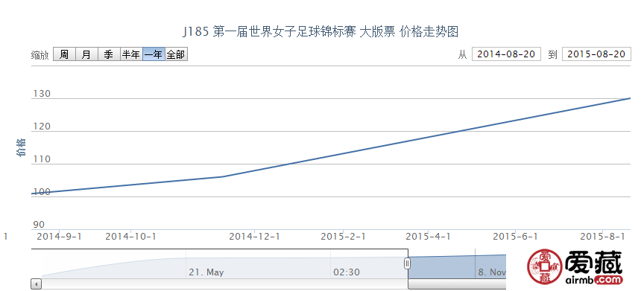644x291 pixels.
Task: Click the 120 y-axis label
Action: [41, 127]
